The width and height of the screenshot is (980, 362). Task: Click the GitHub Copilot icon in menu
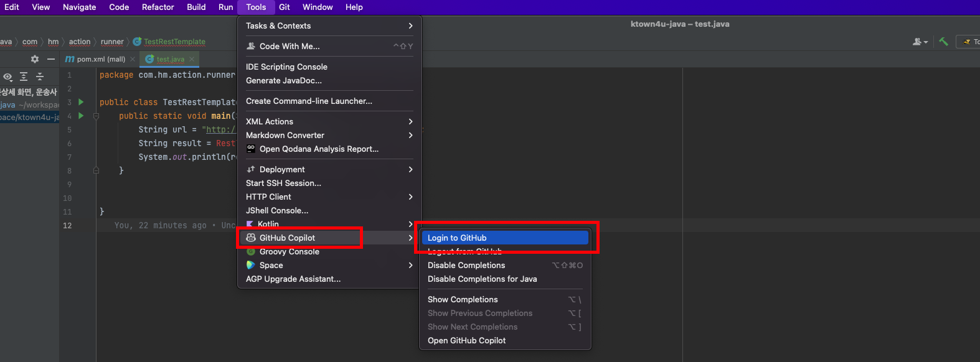pyautogui.click(x=251, y=238)
